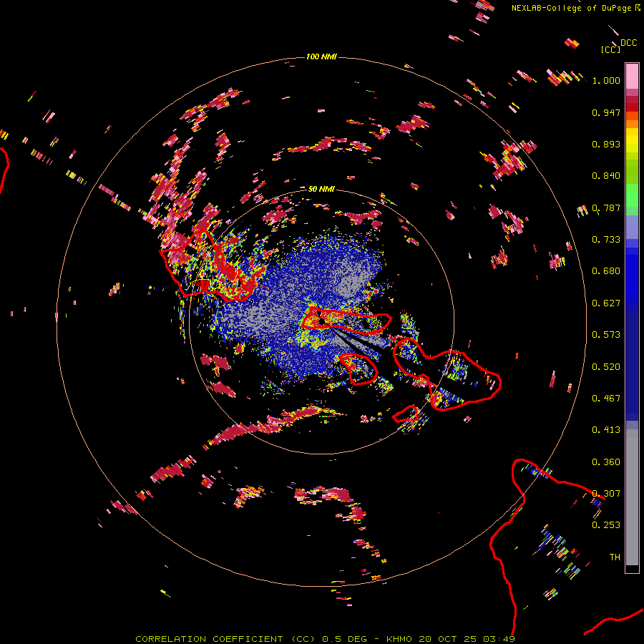Click the 0.893 scale value
This screenshot has width=644, height=644.
(606, 144)
